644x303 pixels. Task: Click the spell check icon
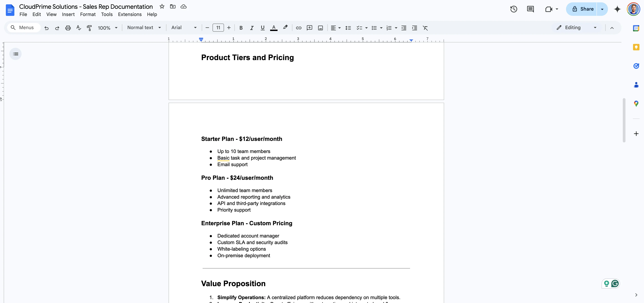click(78, 28)
